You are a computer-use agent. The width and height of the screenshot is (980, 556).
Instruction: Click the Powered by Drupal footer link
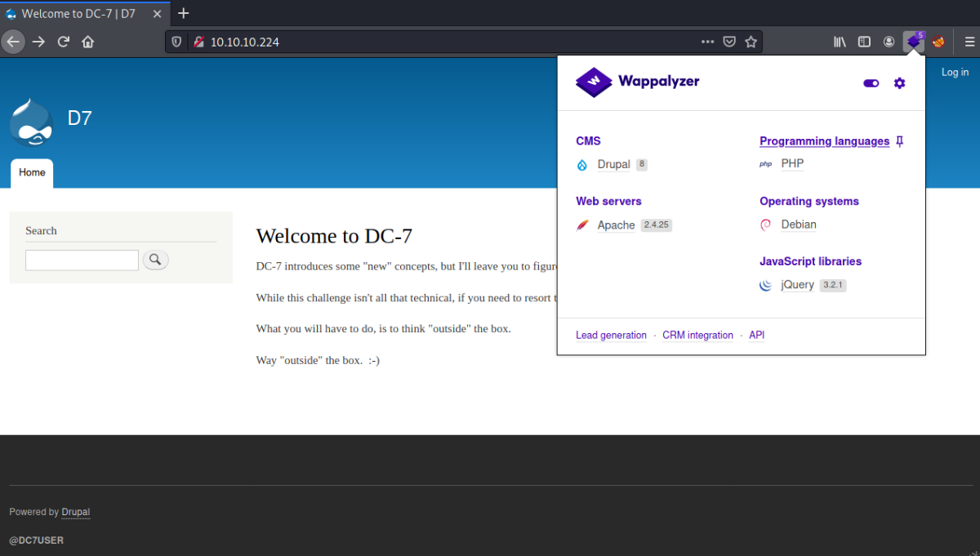[75, 513]
